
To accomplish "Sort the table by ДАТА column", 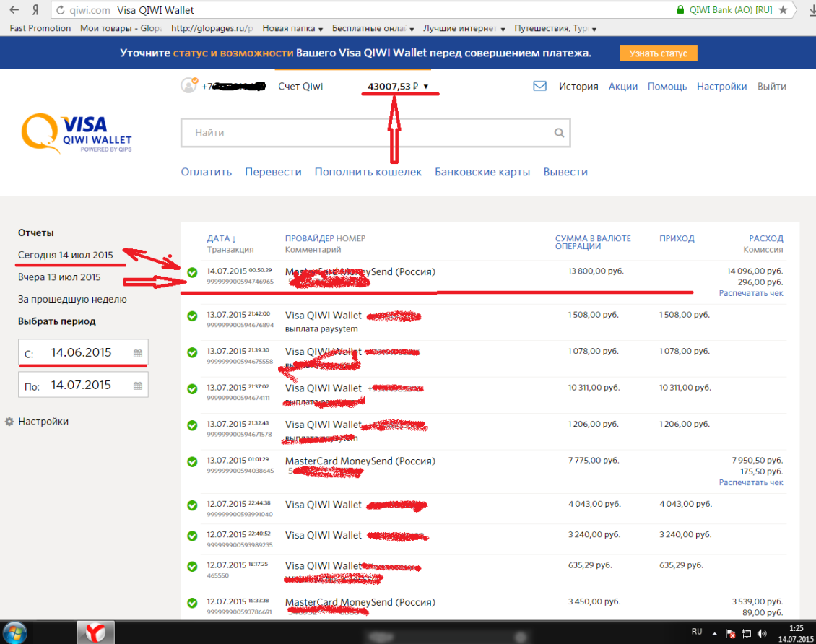I will pyautogui.click(x=221, y=238).
